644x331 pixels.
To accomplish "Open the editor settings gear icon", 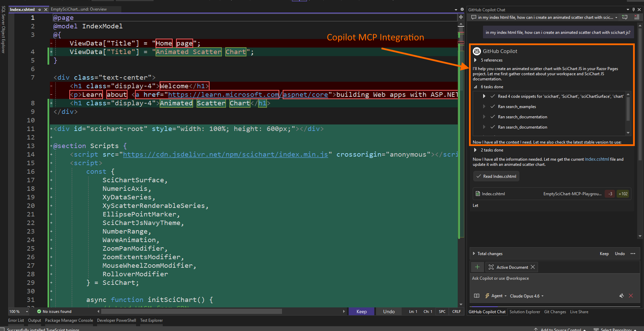I will (462, 10).
